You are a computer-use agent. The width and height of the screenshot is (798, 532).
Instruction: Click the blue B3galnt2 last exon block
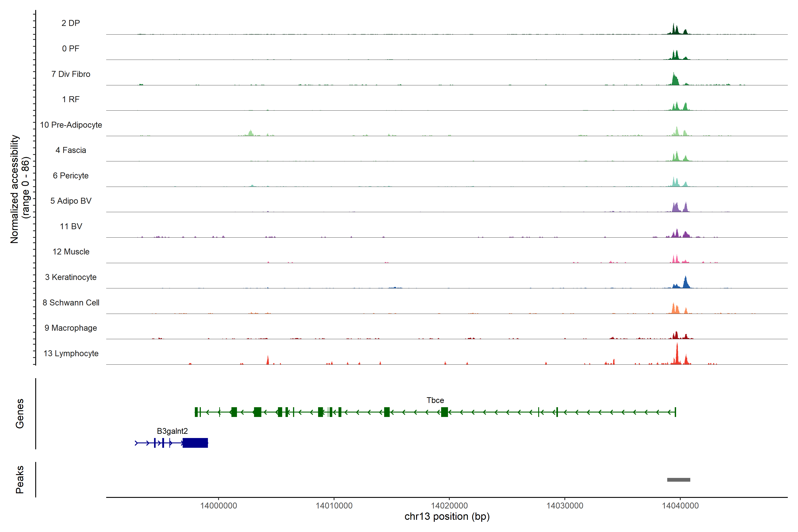[x=195, y=443]
